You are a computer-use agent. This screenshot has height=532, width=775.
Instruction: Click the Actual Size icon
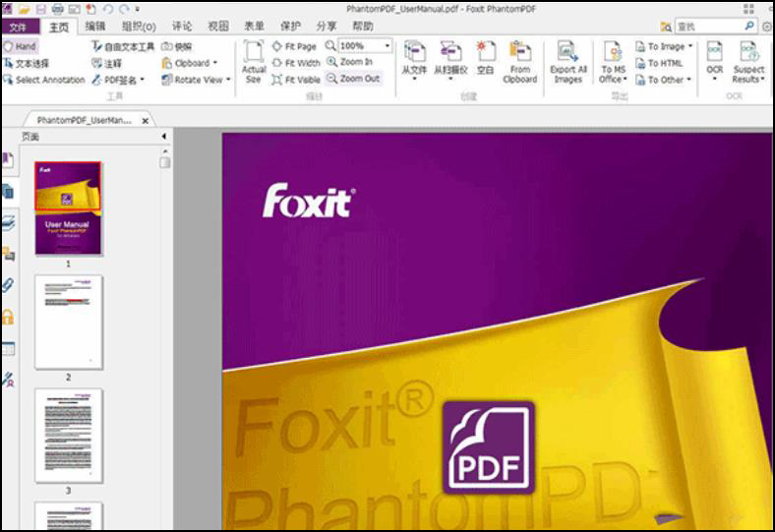[254, 59]
